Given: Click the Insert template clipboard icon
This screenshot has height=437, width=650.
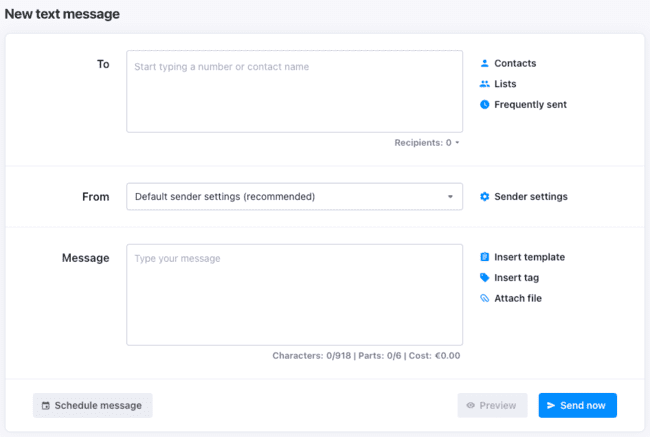Looking at the screenshot, I should 484,257.
